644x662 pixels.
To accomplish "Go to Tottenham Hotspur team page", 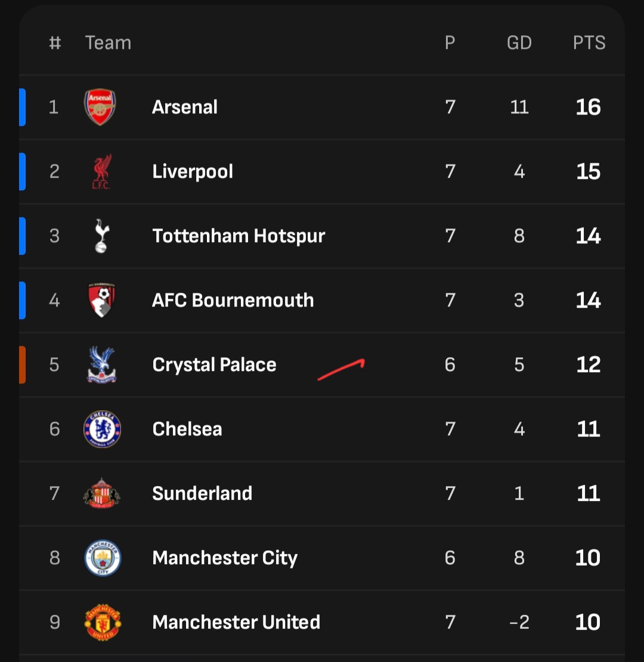I will tap(239, 236).
